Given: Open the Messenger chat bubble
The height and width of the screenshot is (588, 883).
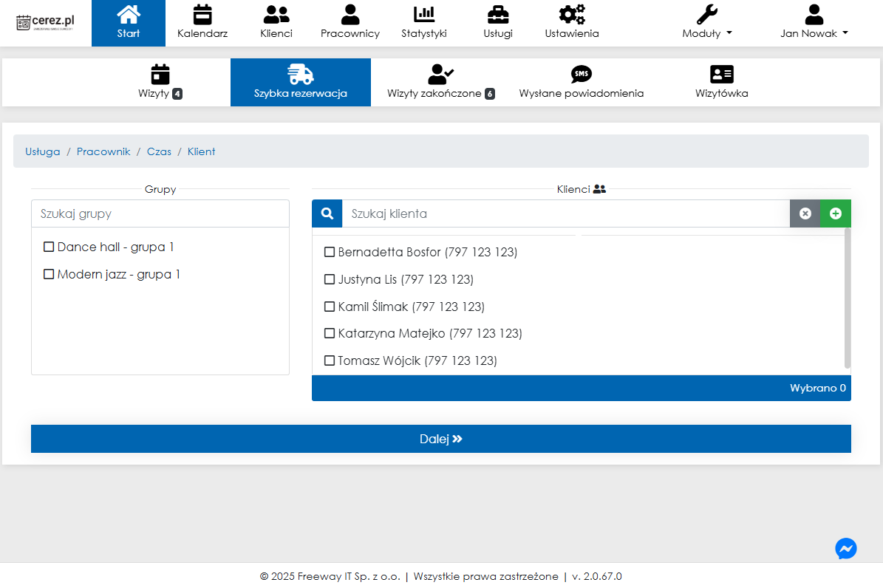Looking at the screenshot, I should pos(846,548).
